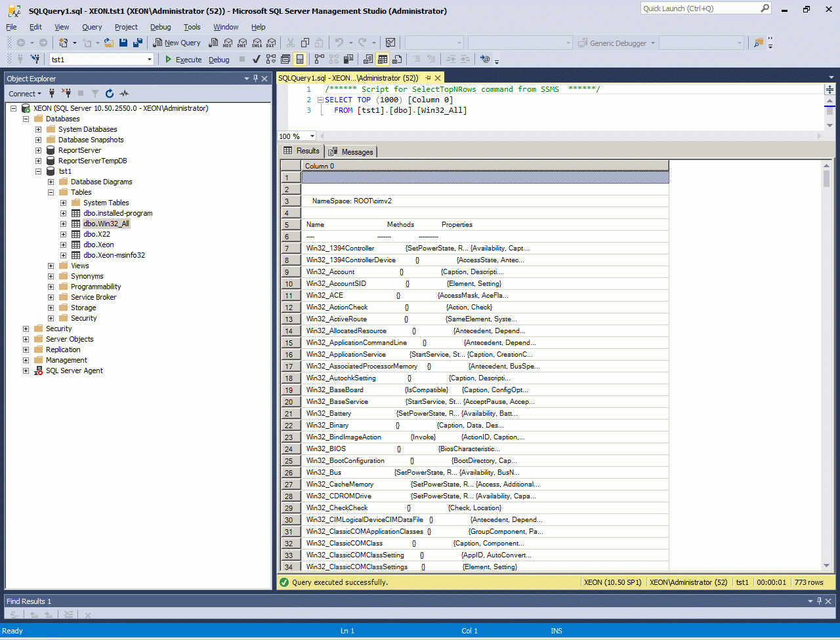
Task: Collapse the Databases folder
Action: pyautogui.click(x=26, y=119)
